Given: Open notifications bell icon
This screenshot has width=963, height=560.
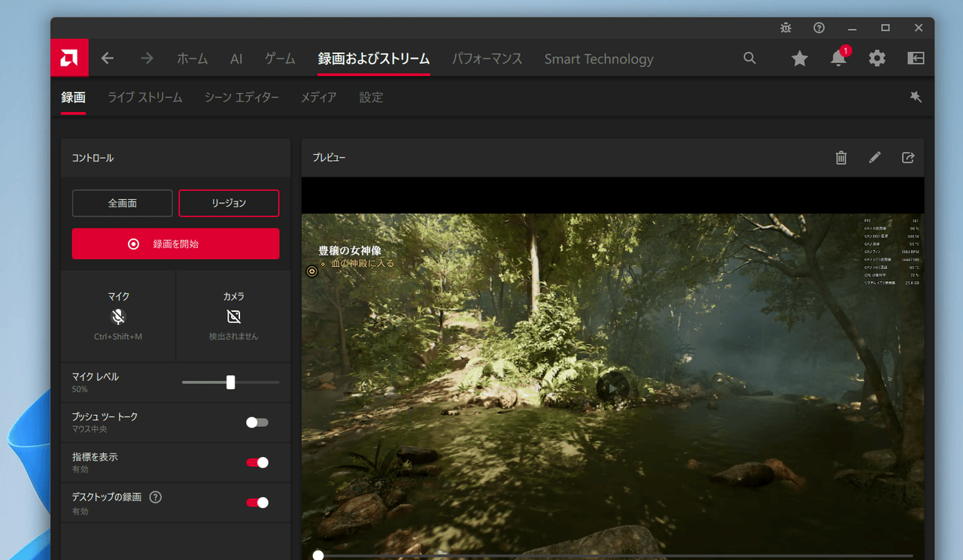Looking at the screenshot, I should pyautogui.click(x=838, y=59).
